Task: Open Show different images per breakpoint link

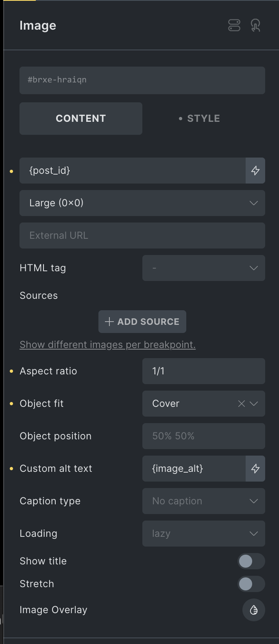Action: 108,345
